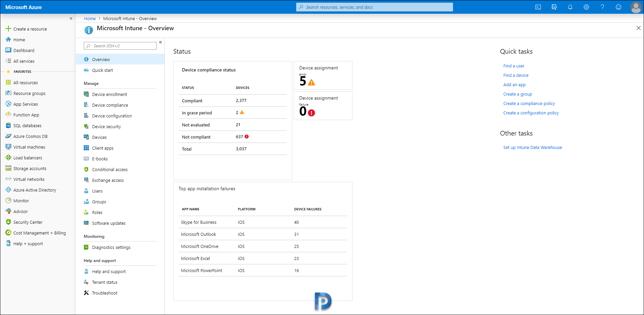Open the Security Center icon
The width and height of the screenshot is (644, 315).
tap(8, 222)
